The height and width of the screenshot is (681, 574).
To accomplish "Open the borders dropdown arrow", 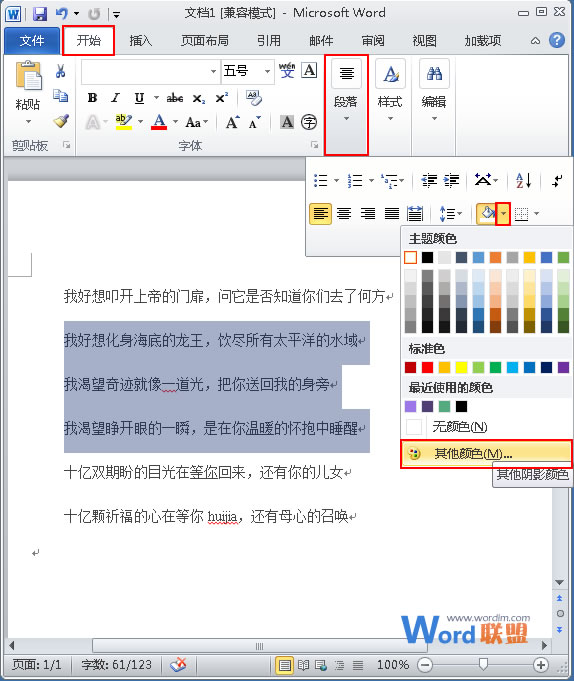I will pyautogui.click(x=537, y=213).
